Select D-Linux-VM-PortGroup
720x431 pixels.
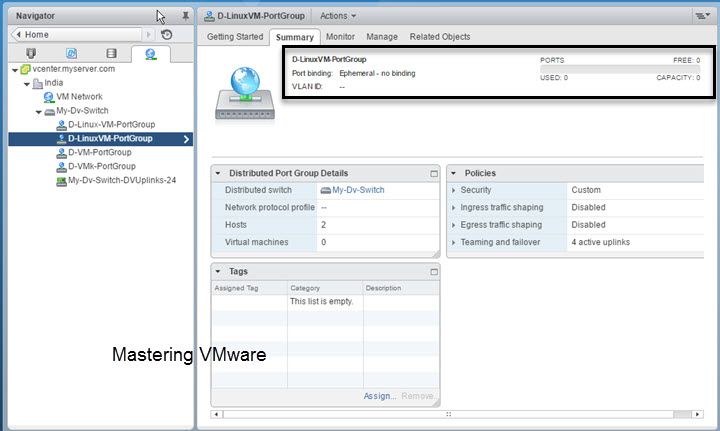coord(112,124)
